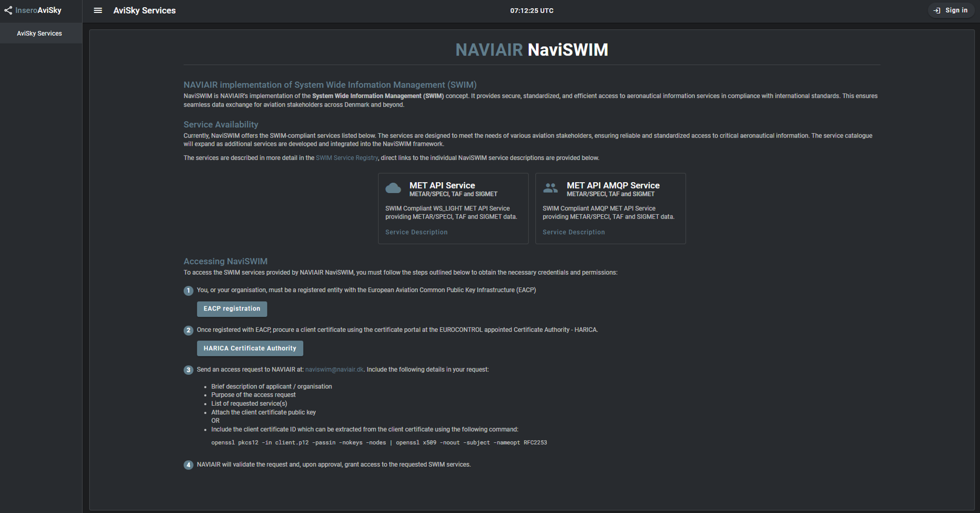Click the InseroAviSky share logo icon
Image resolution: width=980 pixels, height=513 pixels.
(8, 10)
